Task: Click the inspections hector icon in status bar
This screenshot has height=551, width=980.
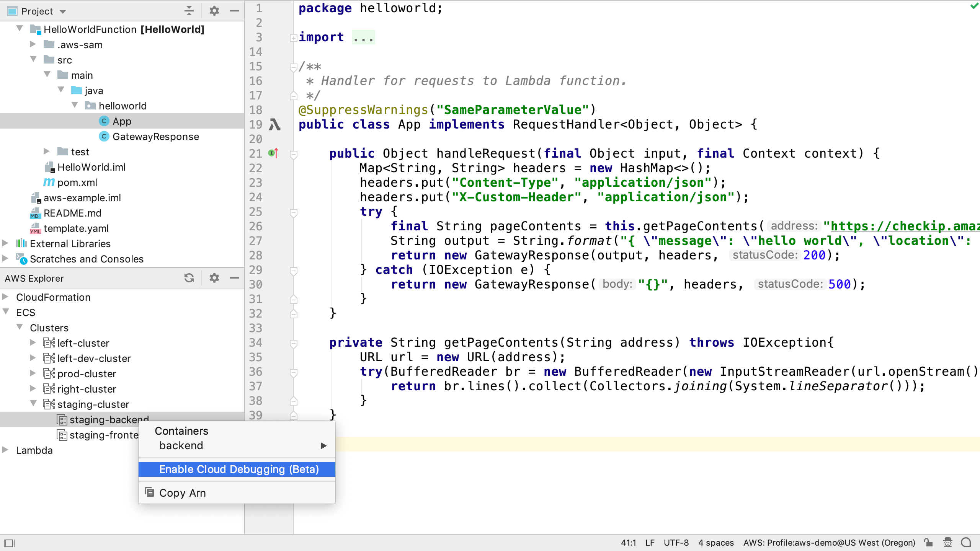Action: (948, 543)
